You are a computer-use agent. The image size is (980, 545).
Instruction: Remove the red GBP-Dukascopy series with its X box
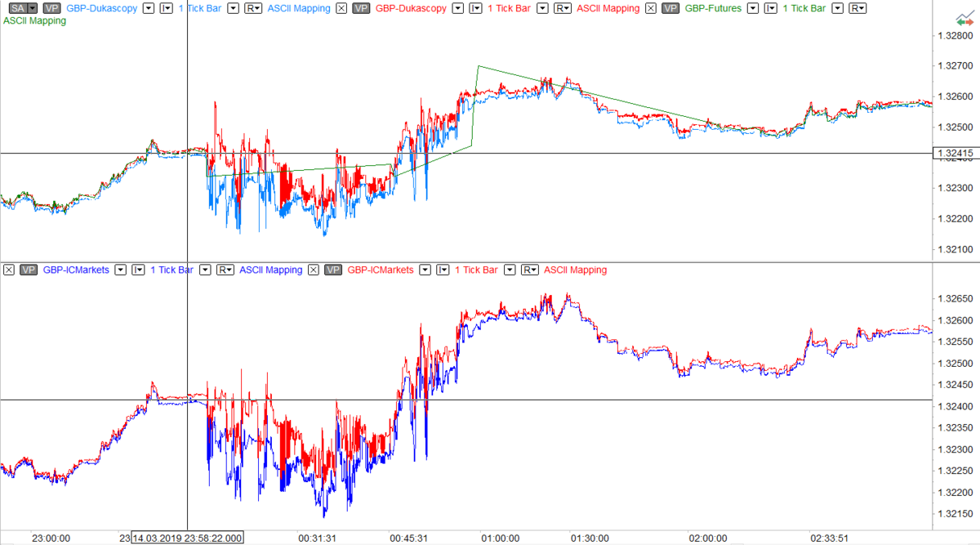[342, 8]
